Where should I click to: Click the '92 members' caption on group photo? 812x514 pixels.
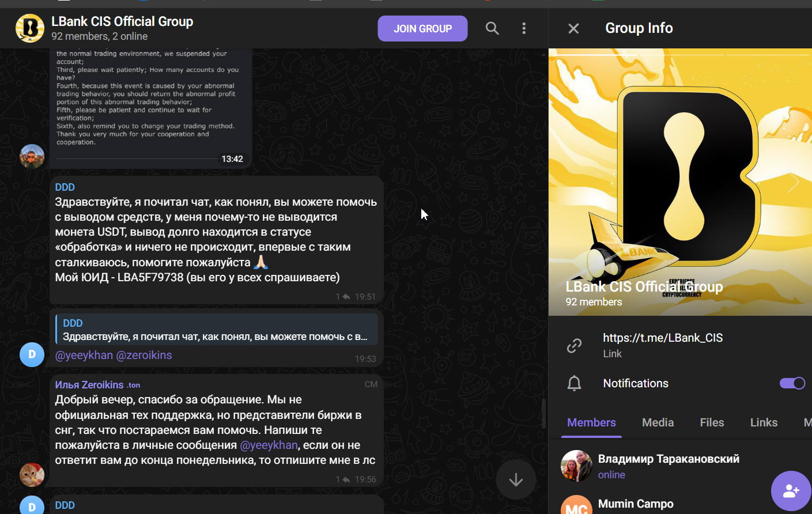click(594, 302)
